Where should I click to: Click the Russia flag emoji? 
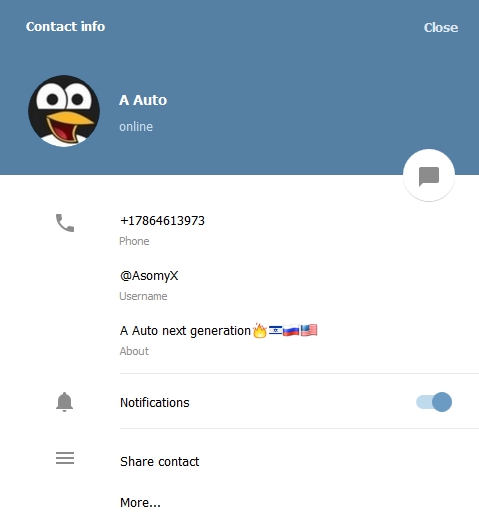[291, 330]
